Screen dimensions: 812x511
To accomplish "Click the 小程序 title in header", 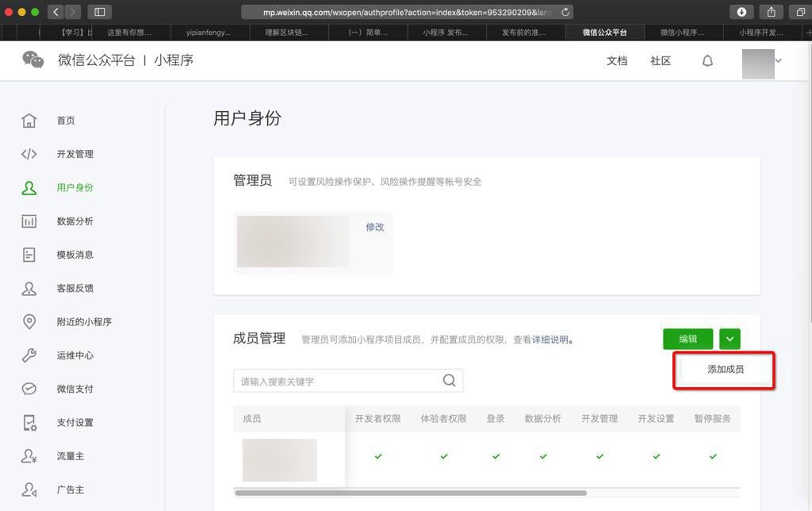I will pos(174,60).
